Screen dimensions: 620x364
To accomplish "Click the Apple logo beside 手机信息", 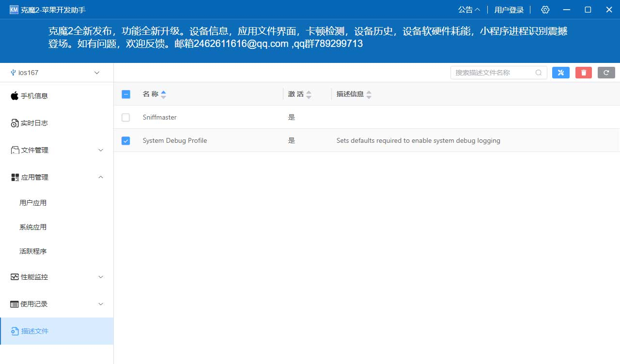I will tap(15, 95).
